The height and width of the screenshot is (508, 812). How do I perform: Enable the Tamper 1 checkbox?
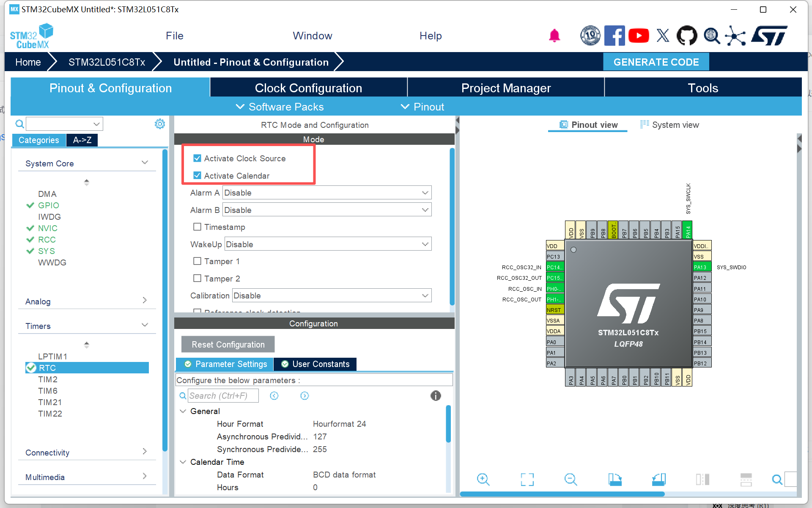(197, 261)
